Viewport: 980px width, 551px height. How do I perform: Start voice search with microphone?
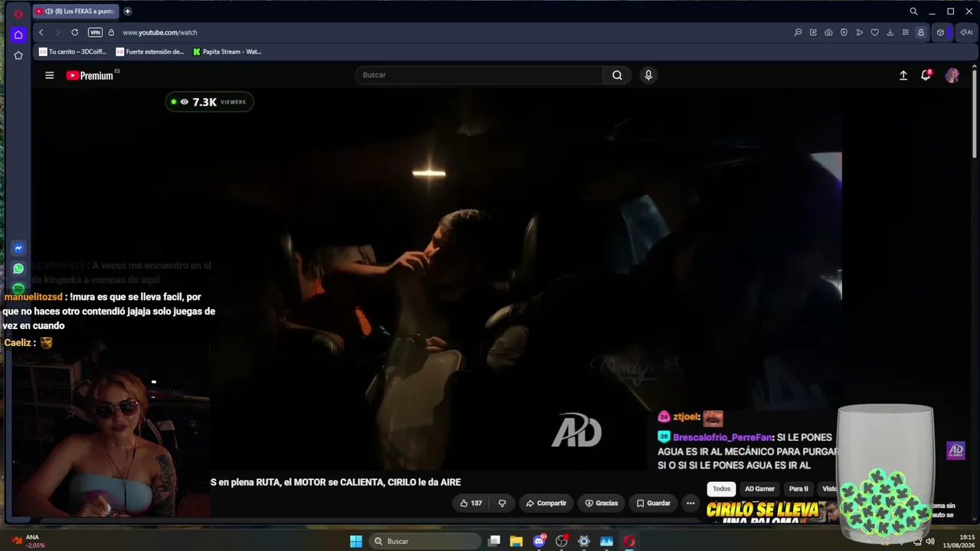[x=648, y=75]
